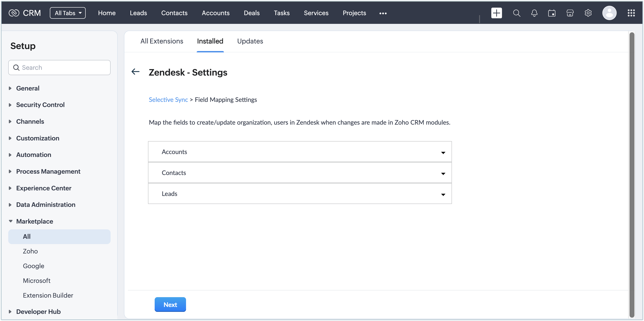Open the calendar icon in top bar
644x321 pixels.
(x=552, y=13)
